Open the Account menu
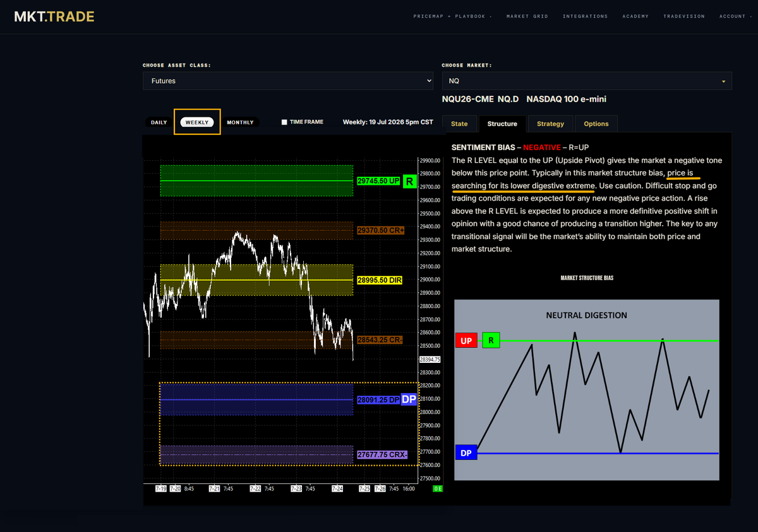 point(735,16)
